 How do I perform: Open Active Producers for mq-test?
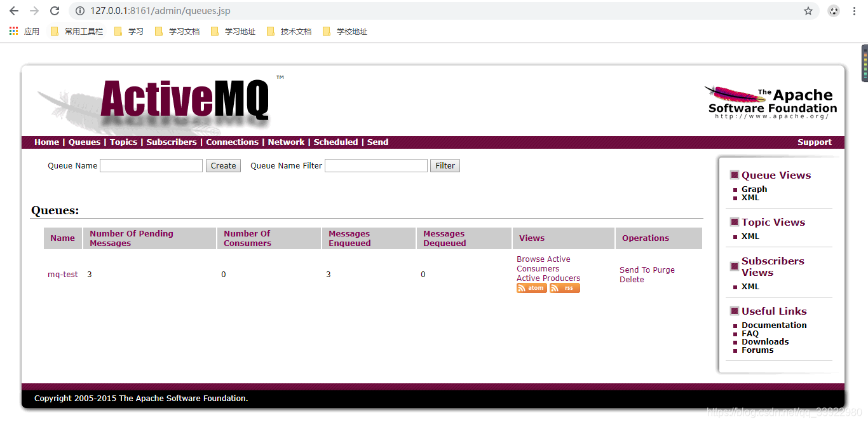(x=548, y=278)
